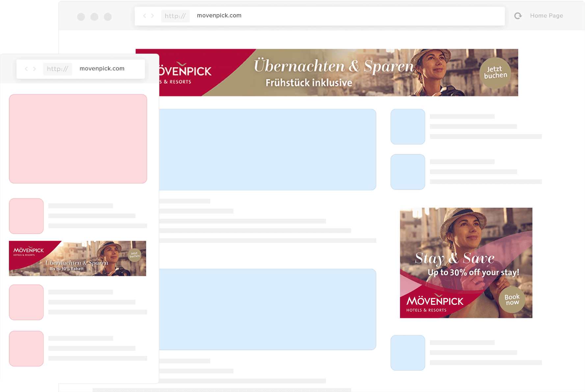Select the pink thumbnail above the mobile banner
The height and width of the screenshot is (392, 585).
[x=26, y=216]
